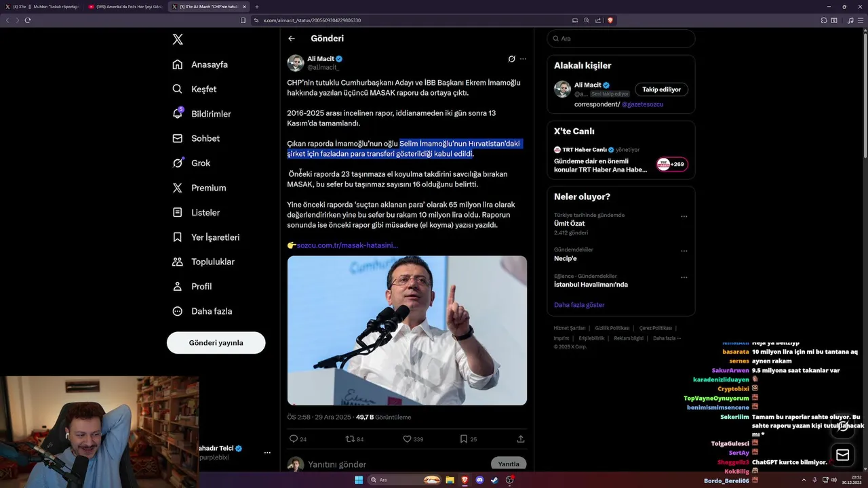Switch to the YouTube Amerika'da Polis tab
Screen dimensions: 868x488
(125, 7)
